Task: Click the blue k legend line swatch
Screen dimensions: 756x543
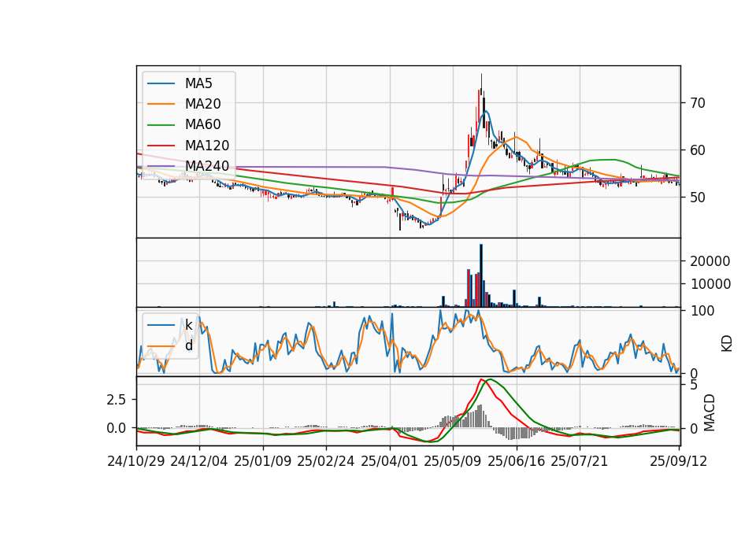Action: pos(161,325)
